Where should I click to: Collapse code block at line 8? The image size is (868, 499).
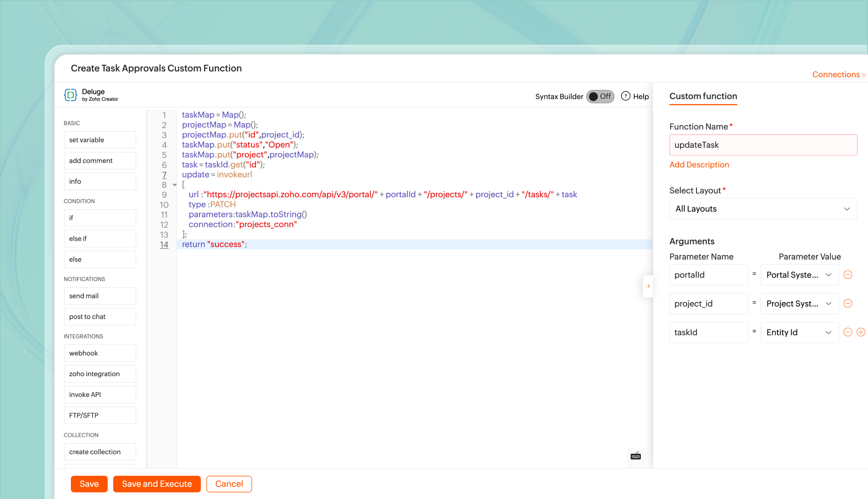[175, 185]
